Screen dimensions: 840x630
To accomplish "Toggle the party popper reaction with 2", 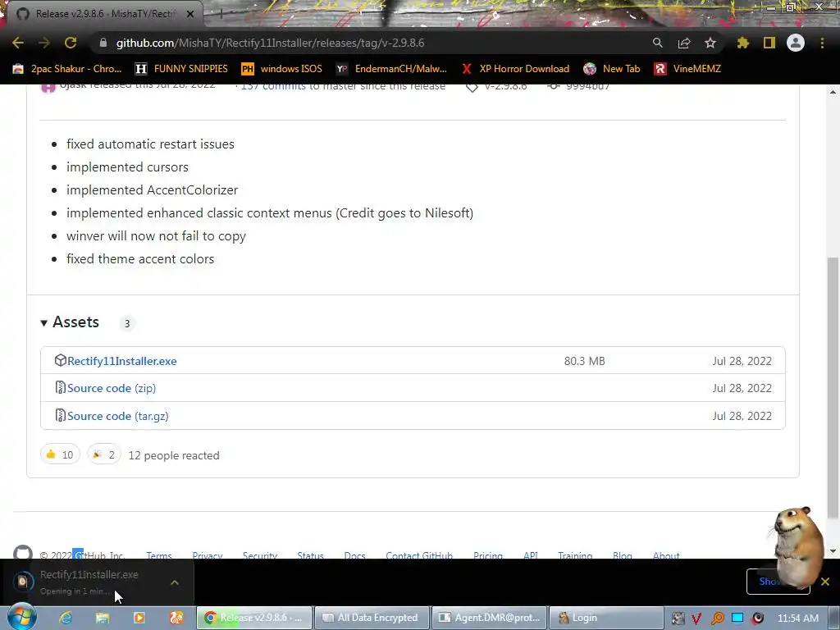I will coord(104,454).
